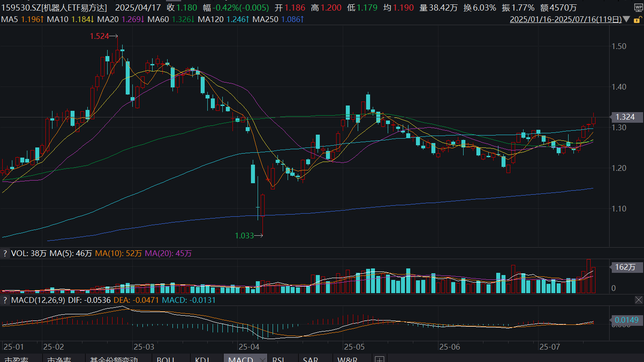Add a new indicator tab with plus icon

pos(379,359)
